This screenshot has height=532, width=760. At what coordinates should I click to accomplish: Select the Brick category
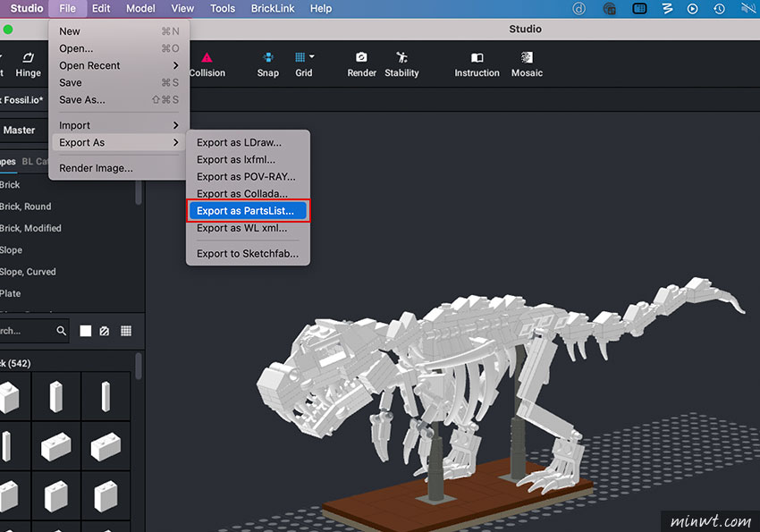(x=10, y=184)
